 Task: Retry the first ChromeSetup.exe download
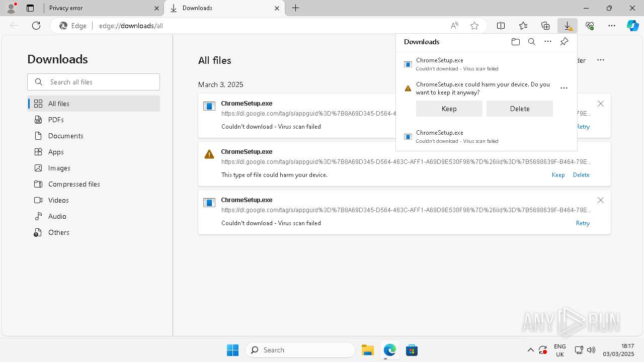[583, 127]
